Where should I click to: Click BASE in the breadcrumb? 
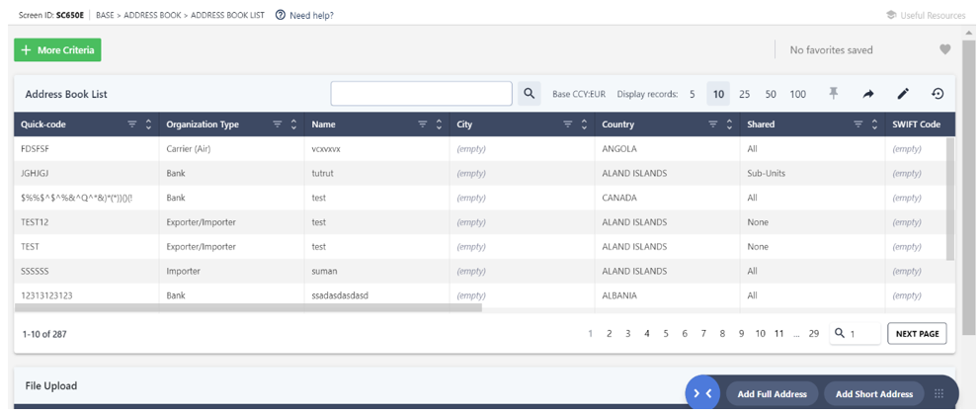pyautogui.click(x=105, y=15)
